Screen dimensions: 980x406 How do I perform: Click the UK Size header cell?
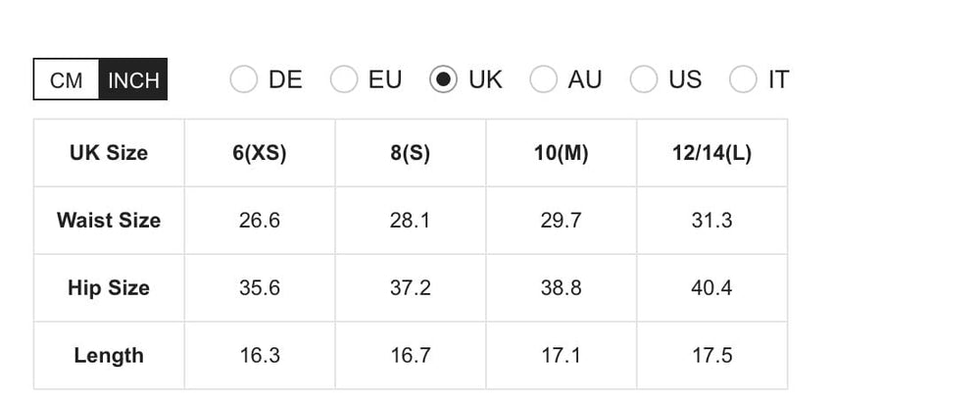109,153
